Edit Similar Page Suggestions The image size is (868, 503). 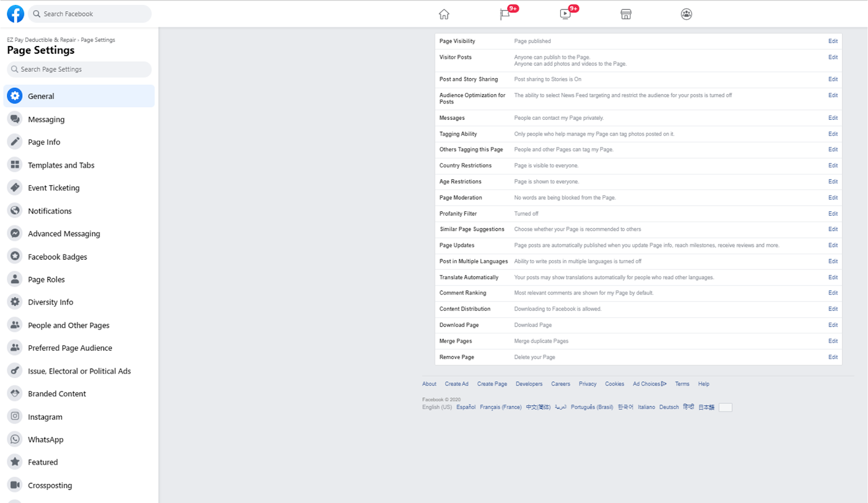click(x=833, y=229)
